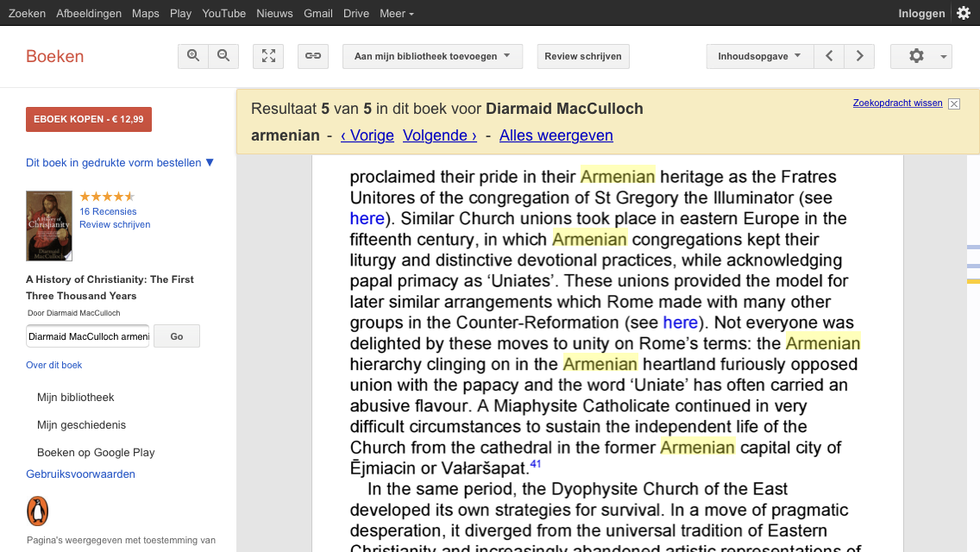Click 'here' link after Counter-Reformation
Image resolution: width=980 pixels, height=552 pixels.
pyautogui.click(x=680, y=323)
